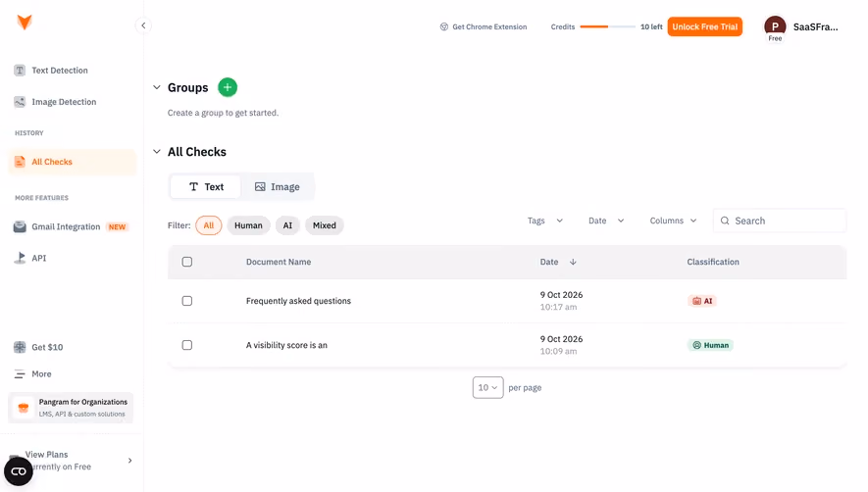Collapse the sidebar with the arrow icon
This screenshot has width=868, height=492.
pyautogui.click(x=143, y=25)
